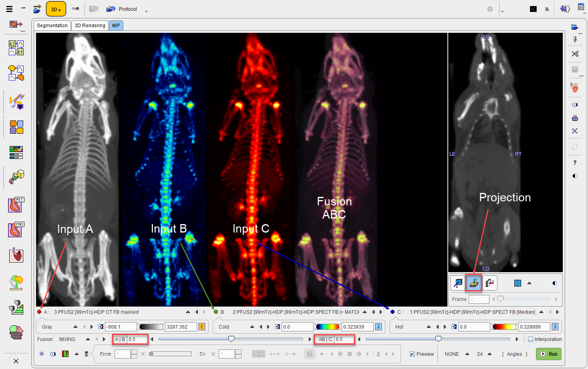Click the A|B mixing slider handle

231,339
